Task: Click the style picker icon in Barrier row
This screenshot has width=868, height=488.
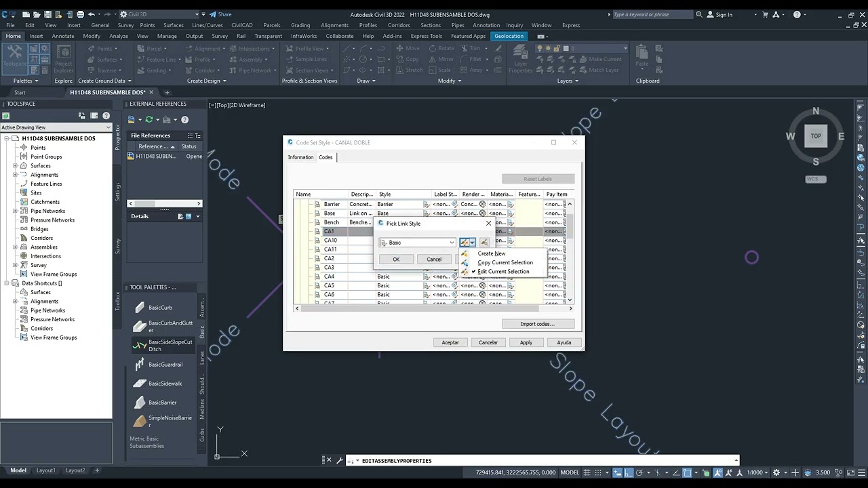Action: tap(427, 204)
